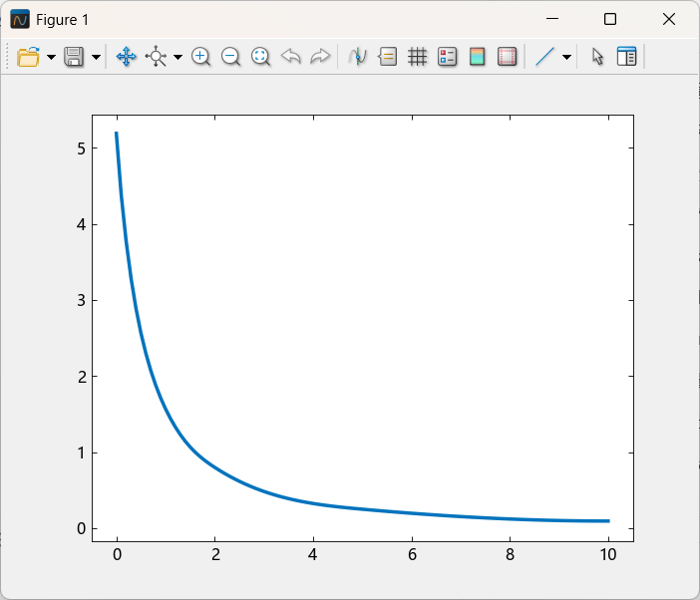Click Zoom to Fit magnifier icon
Viewport: 700px width, 600px height.
click(260, 57)
